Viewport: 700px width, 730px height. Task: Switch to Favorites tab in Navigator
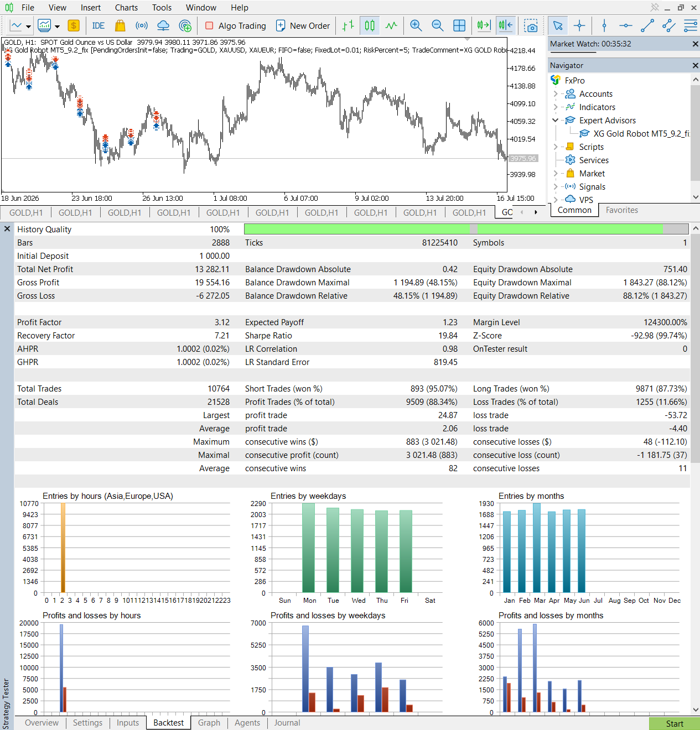[621, 210]
